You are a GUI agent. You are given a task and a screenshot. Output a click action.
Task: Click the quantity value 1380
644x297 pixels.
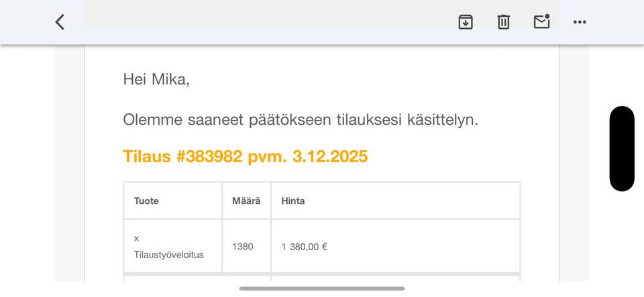[243, 246]
